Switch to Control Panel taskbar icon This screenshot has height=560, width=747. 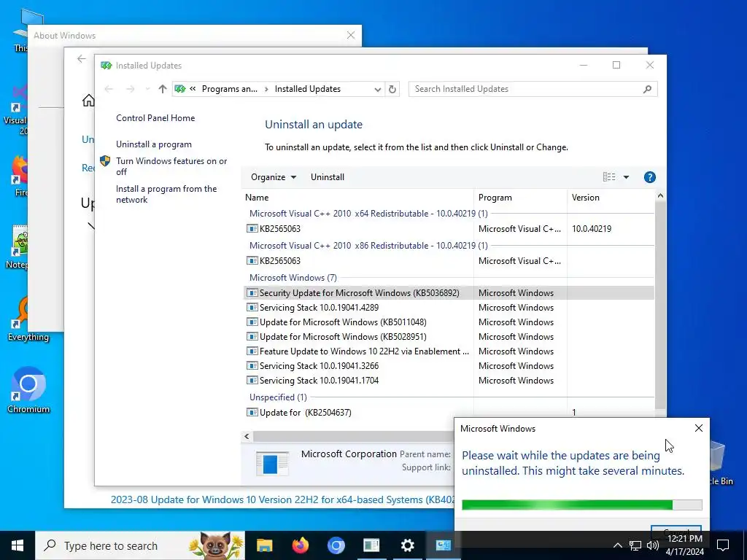pos(443,545)
